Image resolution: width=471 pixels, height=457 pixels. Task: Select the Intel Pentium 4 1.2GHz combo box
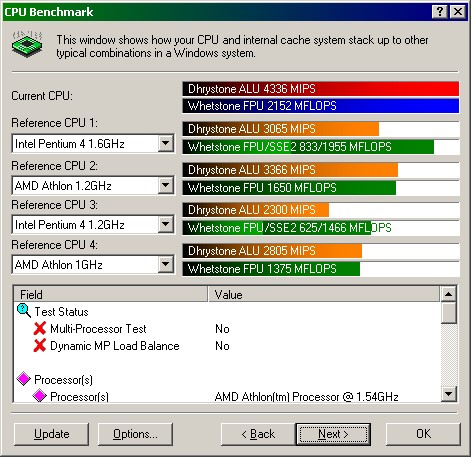coord(93,225)
